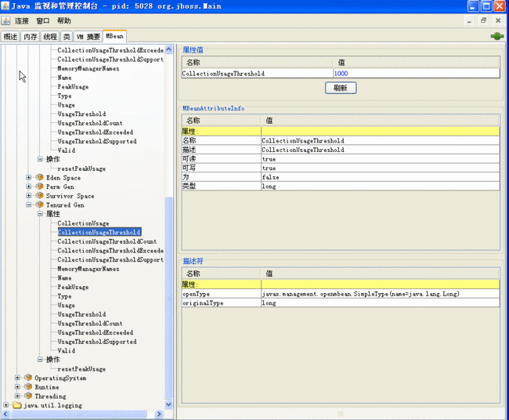Click the 类型 row with value long
This screenshot has width=509, height=420.
(340, 186)
